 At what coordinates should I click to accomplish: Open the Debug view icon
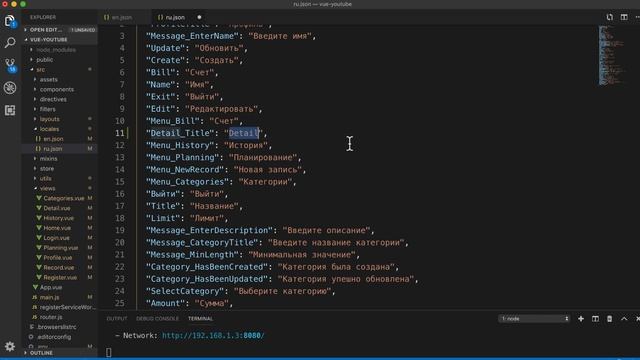coord(10,88)
